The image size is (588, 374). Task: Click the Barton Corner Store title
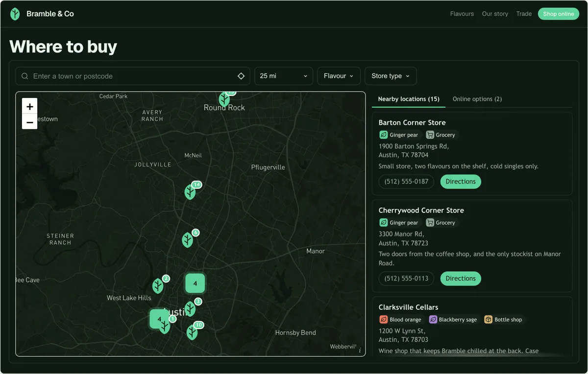coord(412,122)
